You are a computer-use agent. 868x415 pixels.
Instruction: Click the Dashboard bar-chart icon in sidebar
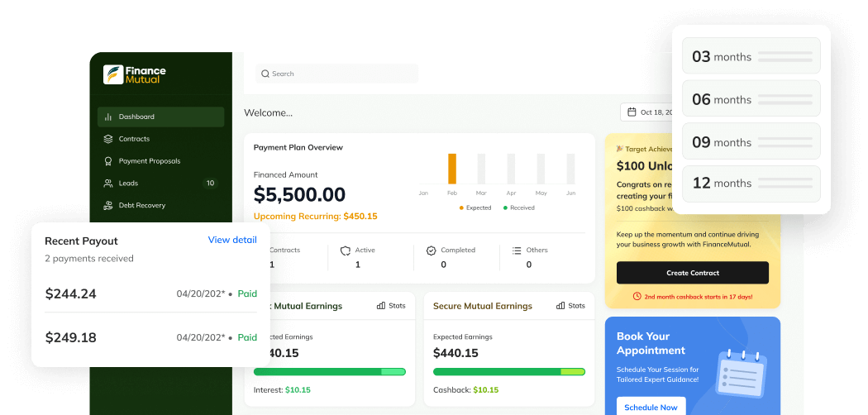108,117
